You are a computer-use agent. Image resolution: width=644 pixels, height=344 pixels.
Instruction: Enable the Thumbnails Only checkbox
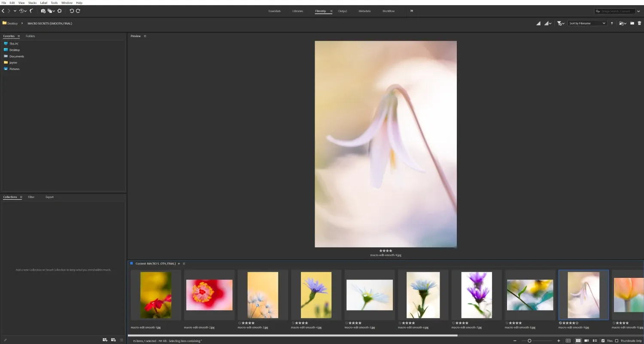(617, 341)
